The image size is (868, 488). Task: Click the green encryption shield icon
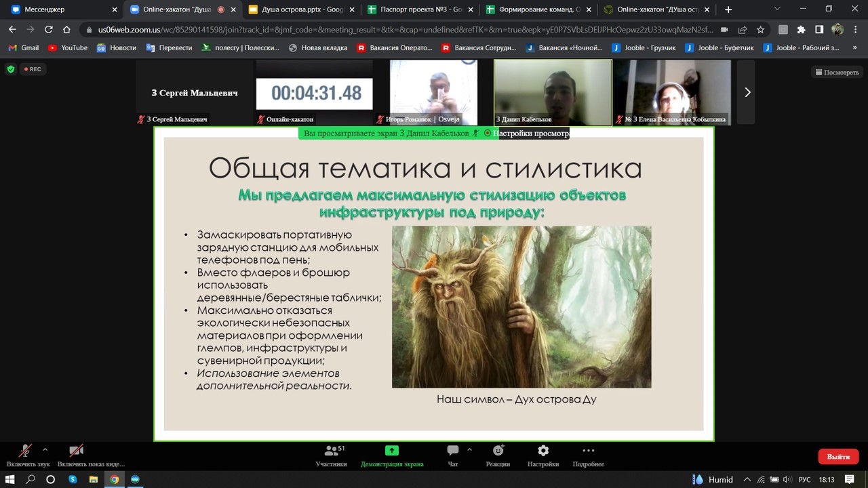(x=10, y=69)
